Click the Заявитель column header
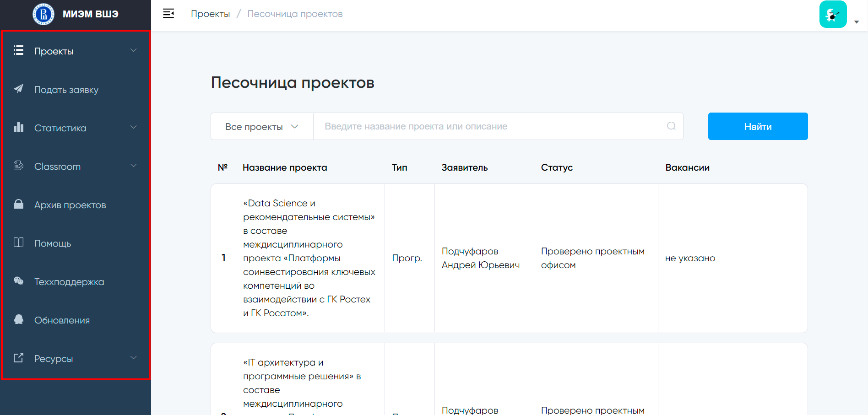 pyautogui.click(x=465, y=167)
